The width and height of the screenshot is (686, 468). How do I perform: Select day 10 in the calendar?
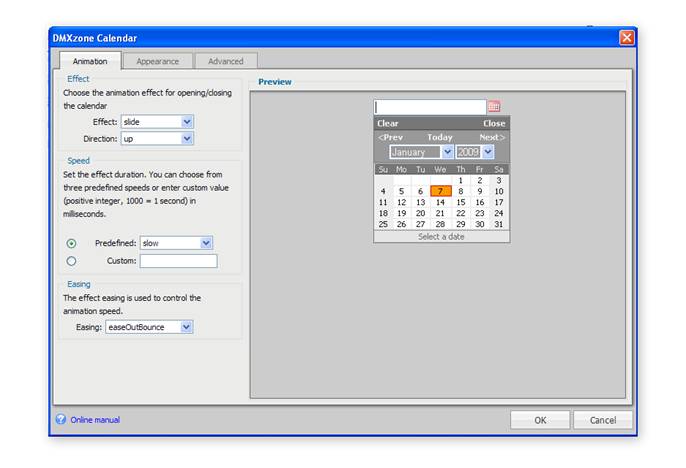point(498,191)
